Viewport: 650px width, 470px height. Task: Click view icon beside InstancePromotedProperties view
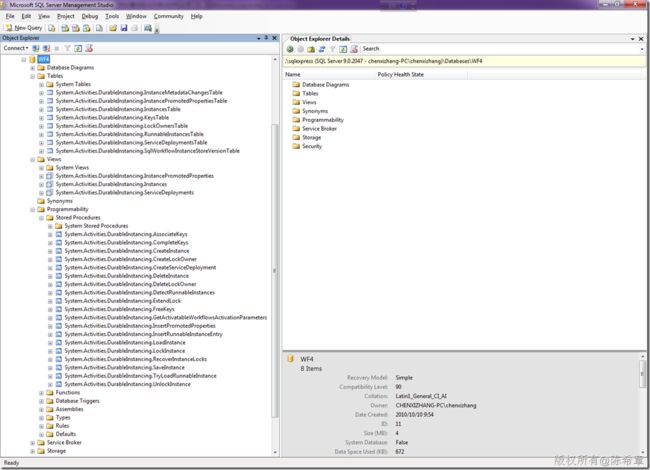click(50, 176)
